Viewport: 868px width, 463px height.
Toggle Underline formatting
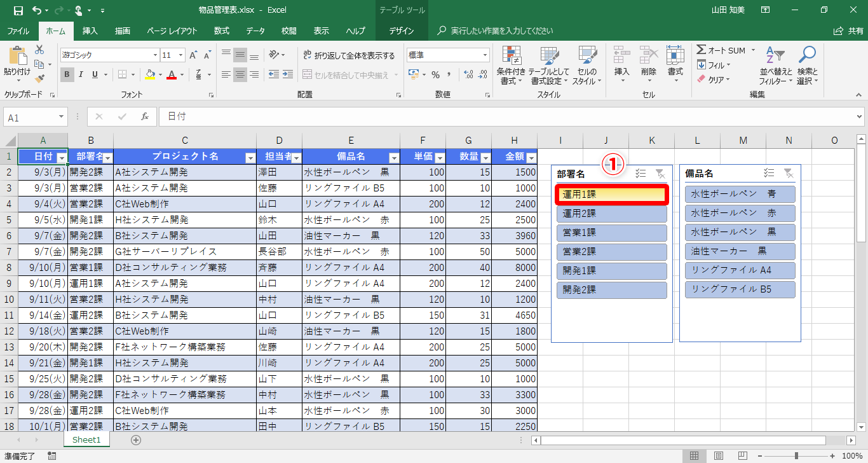click(95, 74)
